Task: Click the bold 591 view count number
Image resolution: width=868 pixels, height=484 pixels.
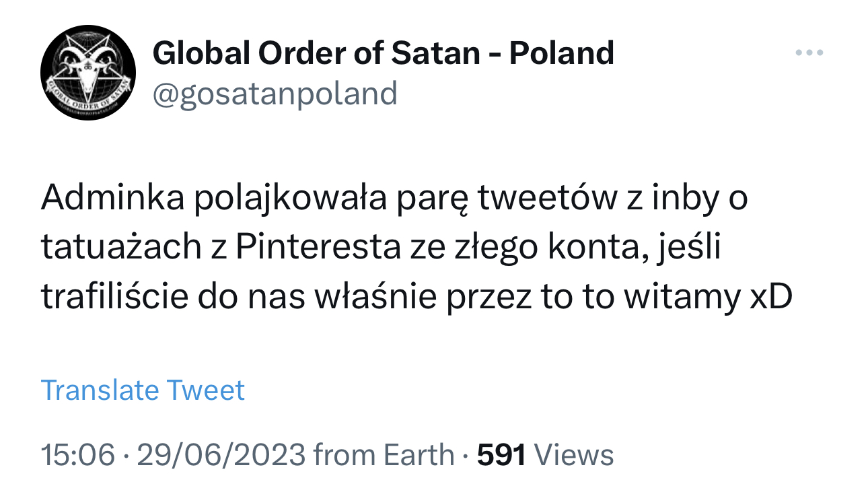Action: tap(501, 455)
